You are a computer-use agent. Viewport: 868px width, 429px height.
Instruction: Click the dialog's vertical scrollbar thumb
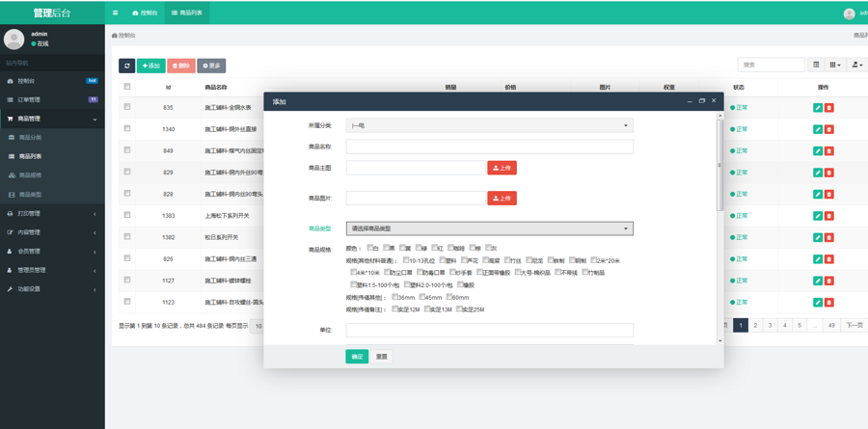tap(719, 165)
